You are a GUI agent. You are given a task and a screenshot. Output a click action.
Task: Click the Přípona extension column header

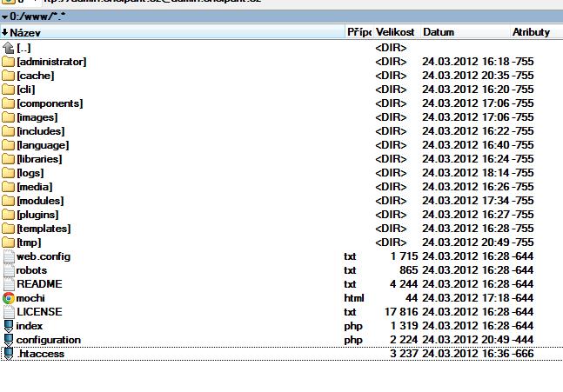tap(359, 32)
